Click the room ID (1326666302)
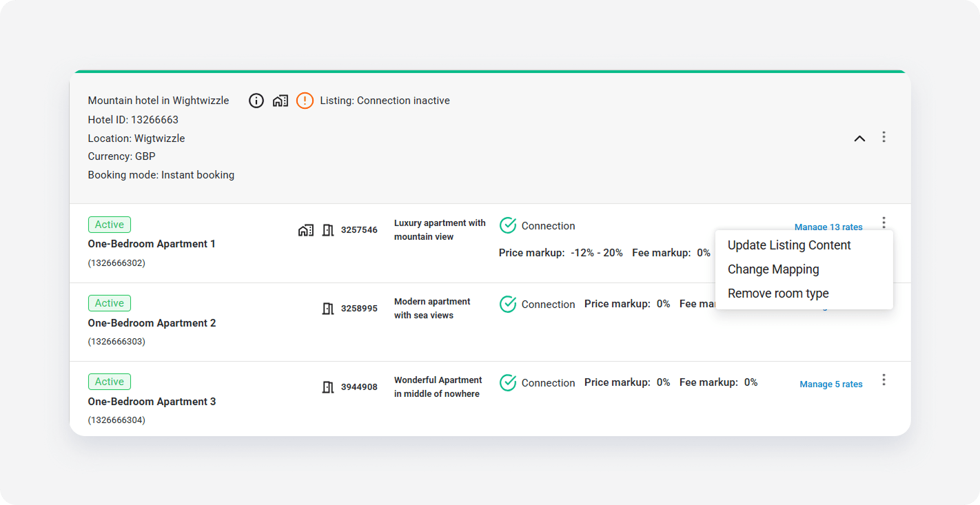 [x=116, y=263]
